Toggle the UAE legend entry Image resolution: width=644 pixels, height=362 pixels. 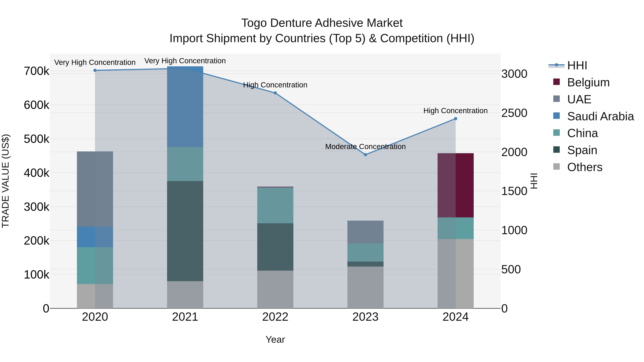point(572,99)
